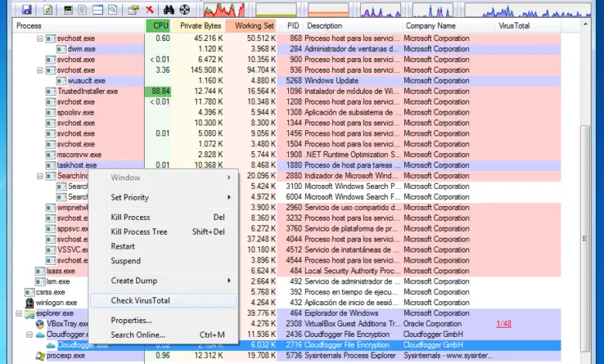Click the procexp.exe process icon
The height and width of the screenshot is (364, 604).
point(40,355)
